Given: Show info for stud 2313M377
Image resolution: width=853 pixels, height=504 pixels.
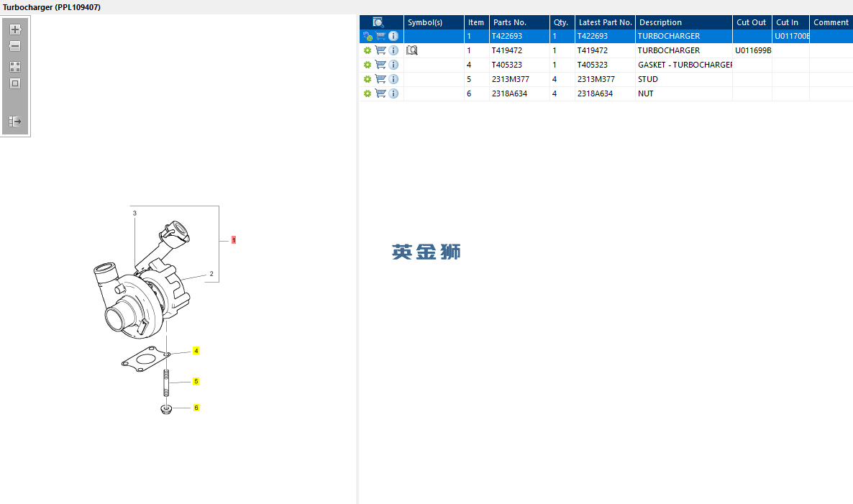Looking at the screenshot, I should coord(393,79).
